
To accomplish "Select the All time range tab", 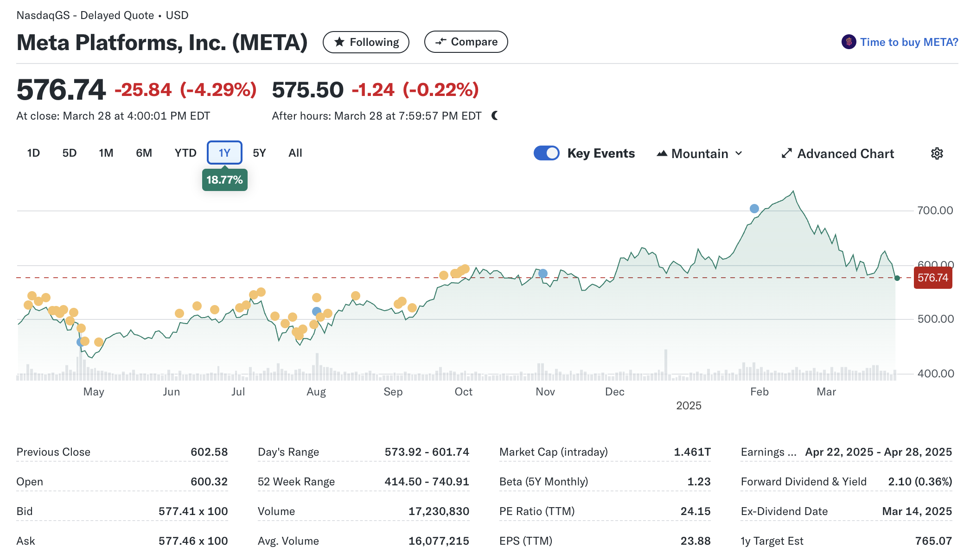I will coord(295,153).
